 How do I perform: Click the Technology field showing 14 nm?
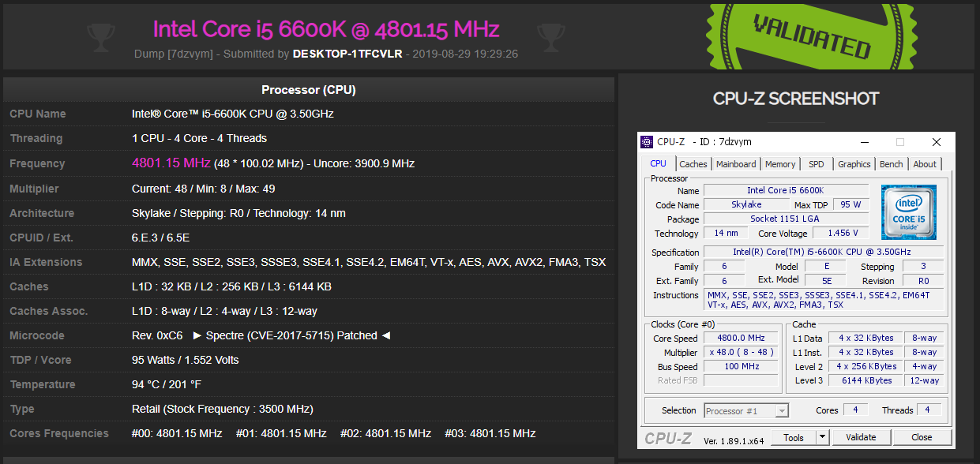click(726, 233)
